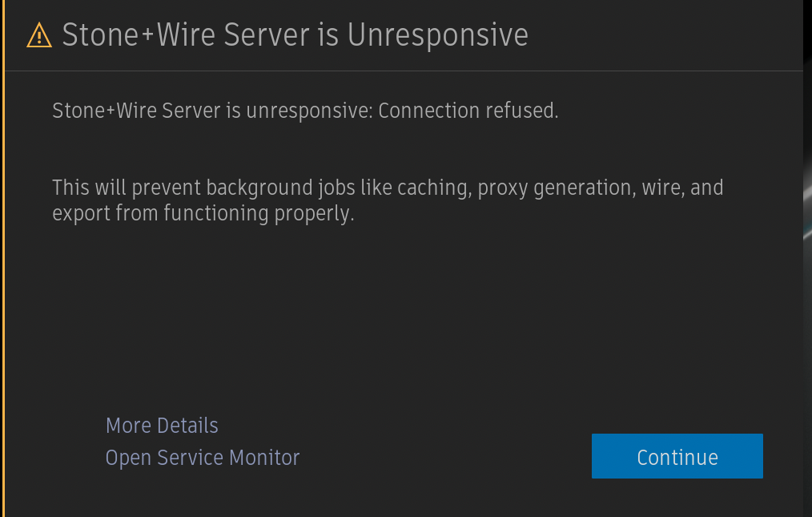Screen dimensions: 812x517
Task: Open the More Details link
Action: pos(162,425)
